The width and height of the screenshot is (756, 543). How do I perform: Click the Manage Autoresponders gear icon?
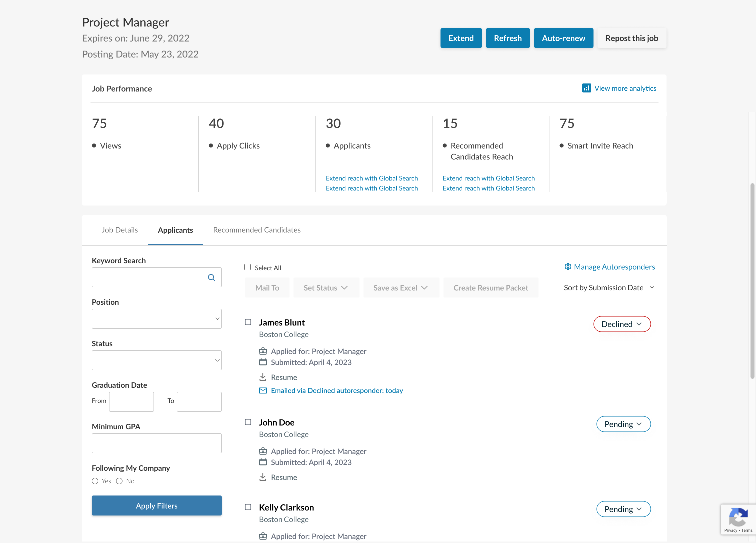568,267
